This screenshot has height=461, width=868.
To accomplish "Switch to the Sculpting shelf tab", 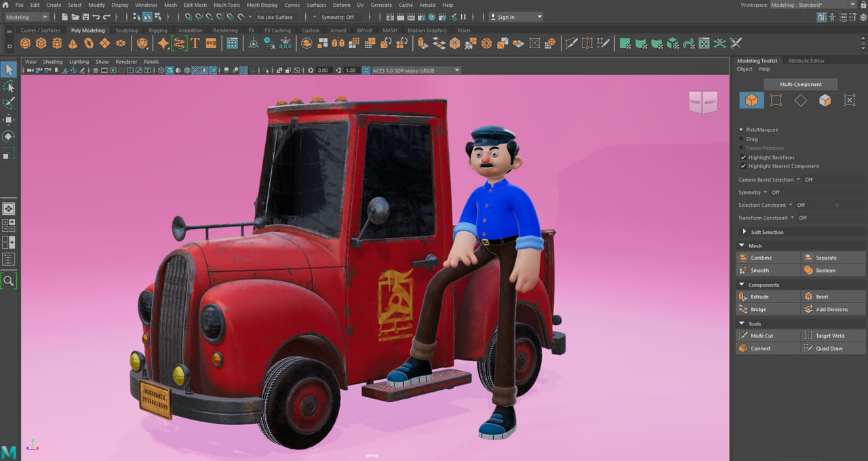I will [126, 30].
